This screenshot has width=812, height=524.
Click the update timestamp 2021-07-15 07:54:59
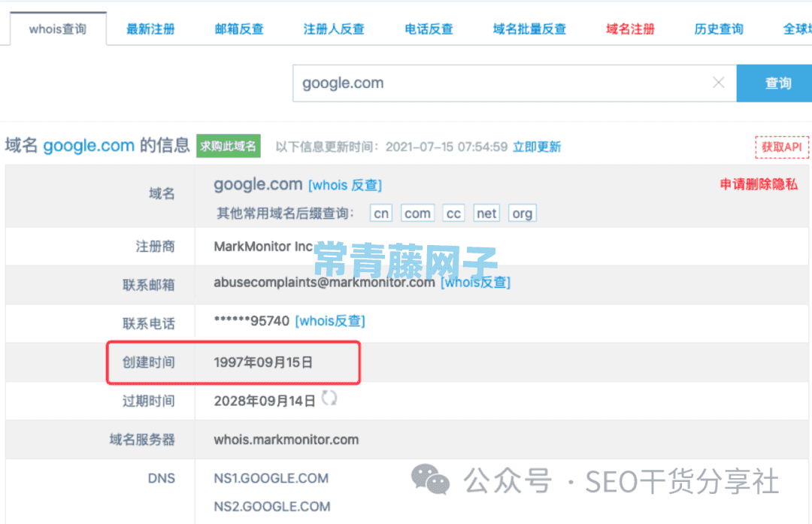tap(447, 147)
